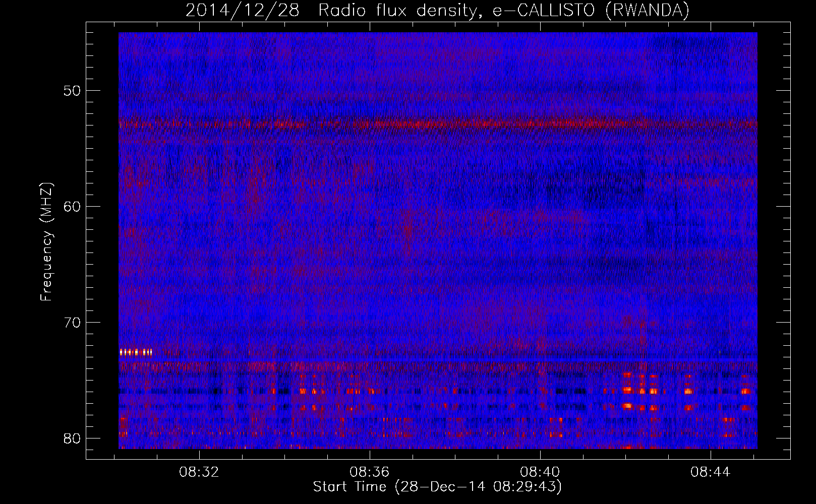The image size is (816, 504).
Task: Click the 08:32 time tick label
Action: [199, 472]
